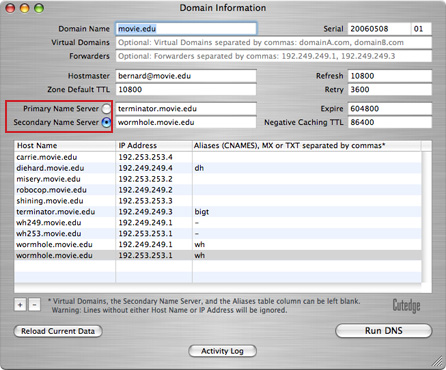This screenshot has height=370, width=446.
Task: Click the Retry field 3600
Action: tap(390, 89)
